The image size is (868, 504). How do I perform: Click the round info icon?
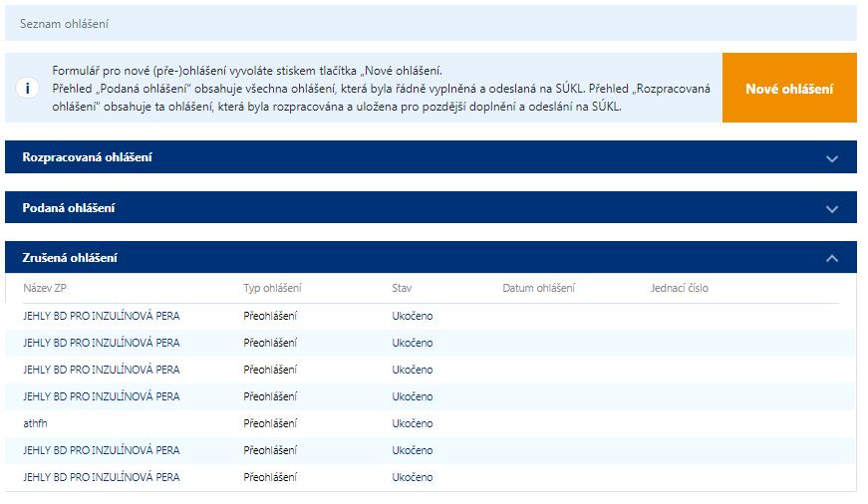click(27, 88)
